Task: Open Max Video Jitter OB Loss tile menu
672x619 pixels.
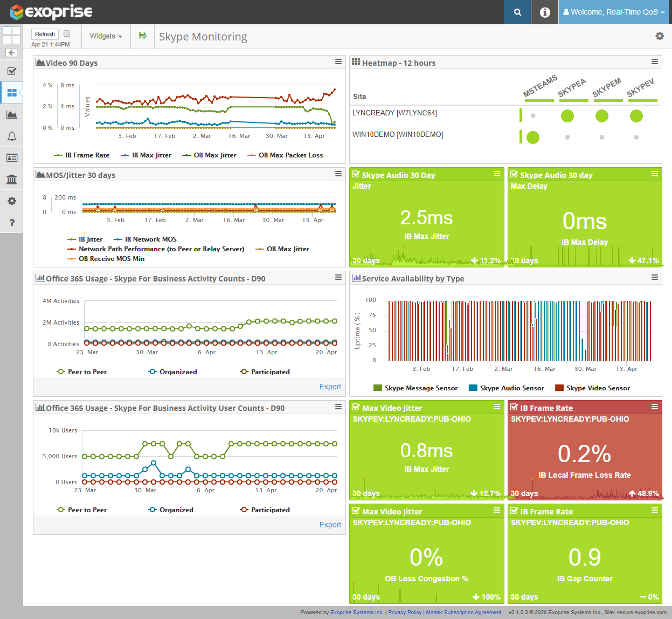Action: (x=497, y=510)
